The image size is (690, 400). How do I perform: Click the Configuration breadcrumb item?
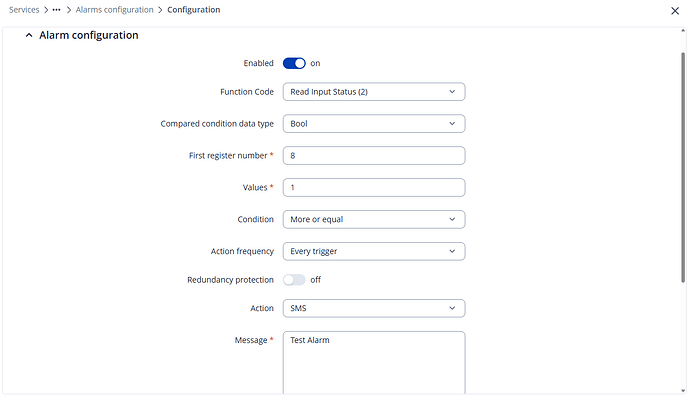[x=194, y=10]
